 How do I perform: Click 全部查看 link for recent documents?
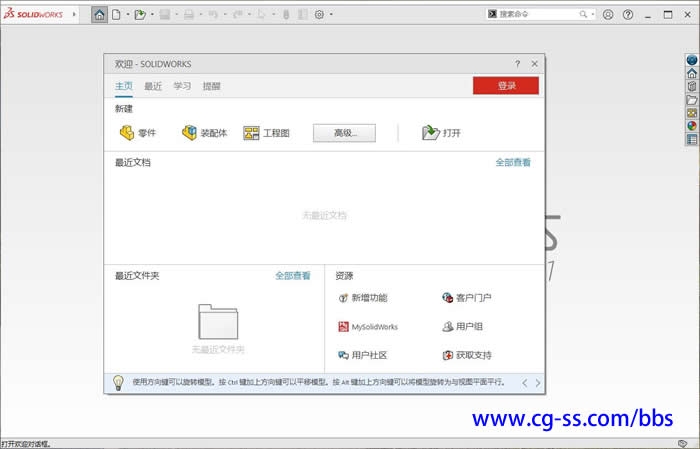point(513,162)
